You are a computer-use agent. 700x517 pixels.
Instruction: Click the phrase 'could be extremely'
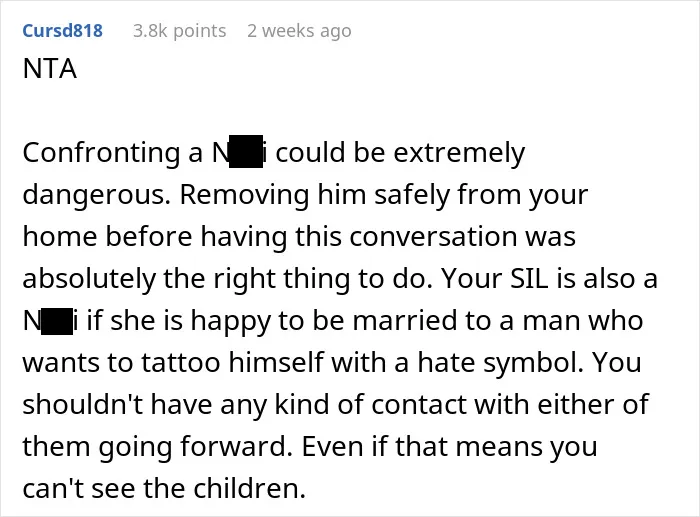(400, 153)
